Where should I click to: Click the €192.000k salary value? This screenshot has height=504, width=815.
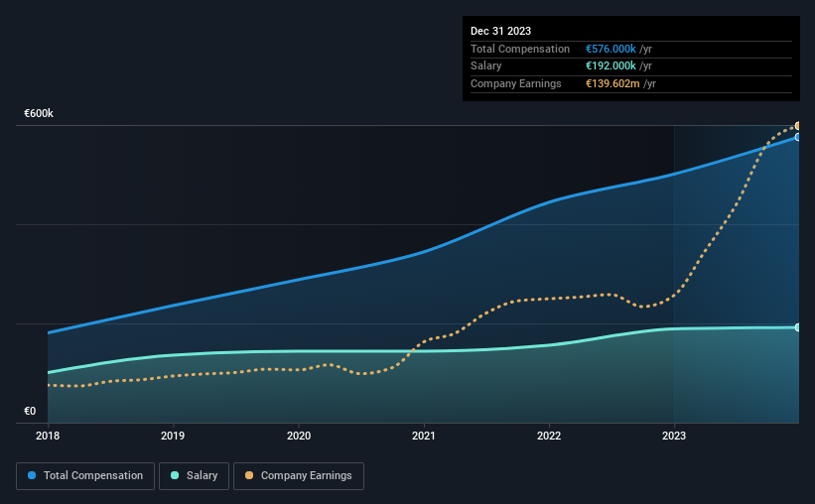click(611, 66)
